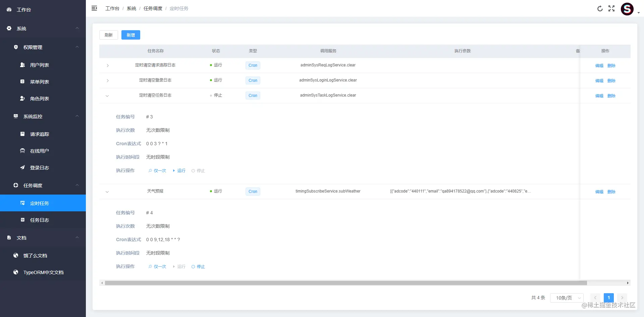Click the 执行参数 column header
Screen dimensions: 644x317
(x=463, y=51)
